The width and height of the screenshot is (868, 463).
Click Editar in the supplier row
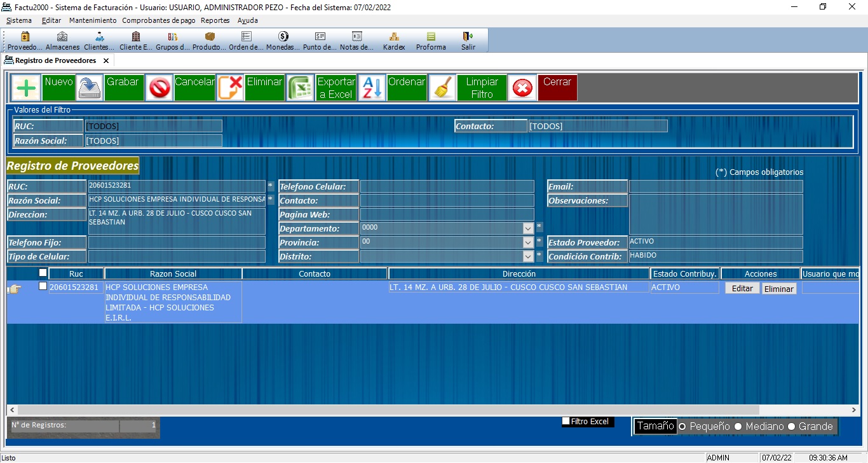click(x=742, y=288)
